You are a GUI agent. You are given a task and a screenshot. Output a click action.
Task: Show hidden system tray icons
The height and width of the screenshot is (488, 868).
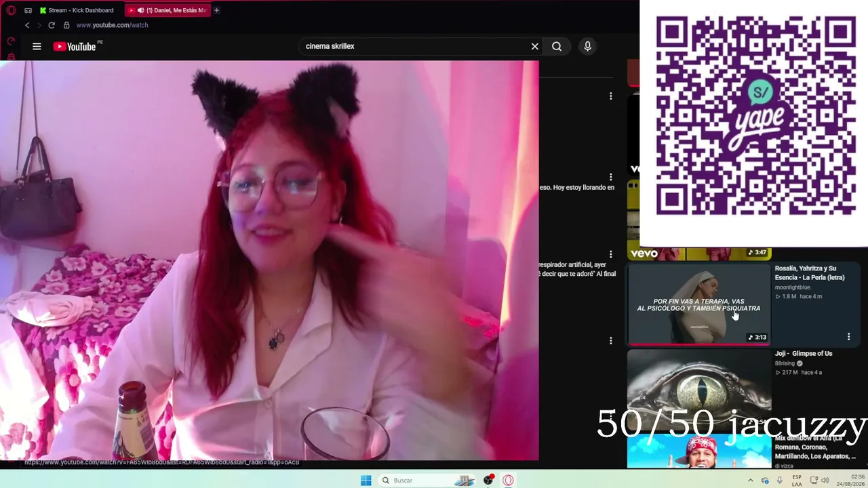(750, 481)
